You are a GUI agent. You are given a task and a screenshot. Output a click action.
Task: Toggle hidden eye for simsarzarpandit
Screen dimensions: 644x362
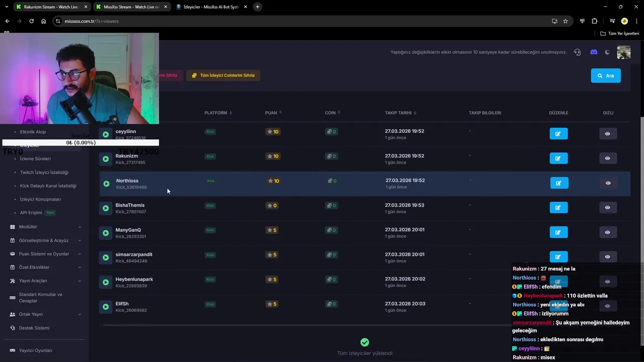click(608, 257)
